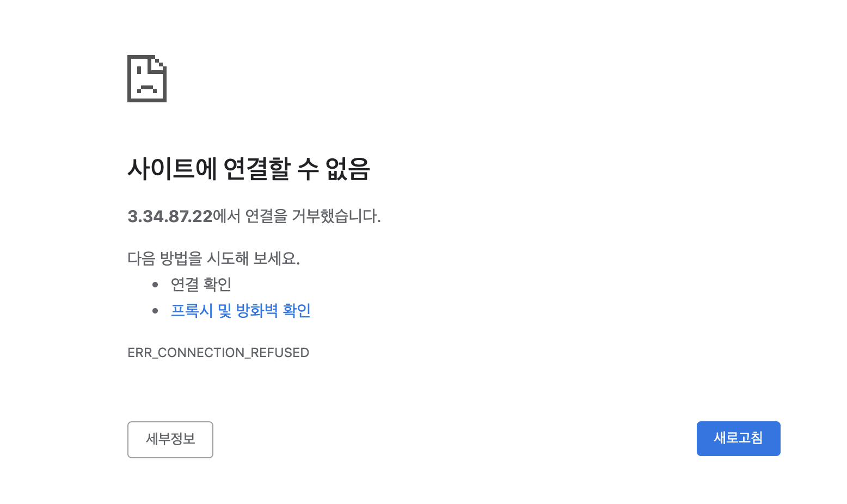Select the bullet beside the proxy and firewall link
The image size is (847, 504).
click(155, 311)
